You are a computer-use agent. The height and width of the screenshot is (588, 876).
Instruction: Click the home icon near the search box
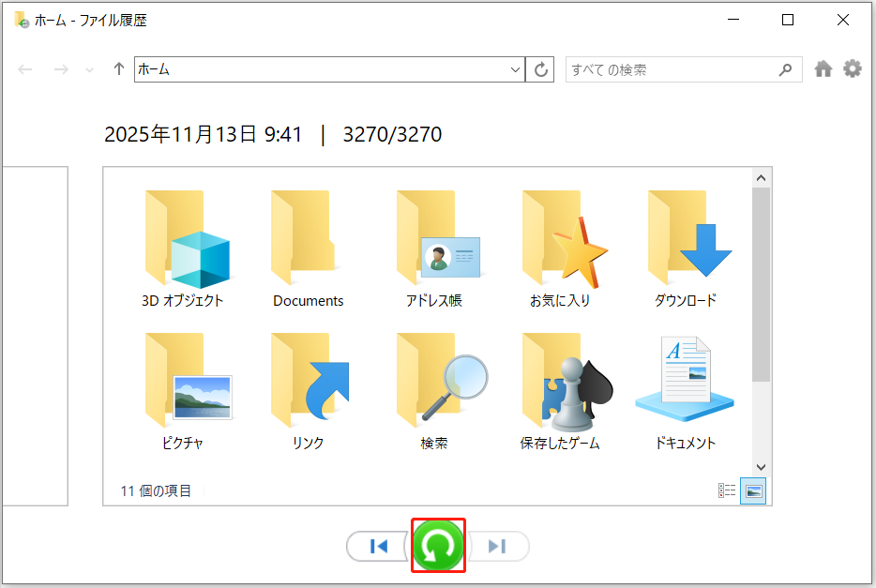point(823,68)
